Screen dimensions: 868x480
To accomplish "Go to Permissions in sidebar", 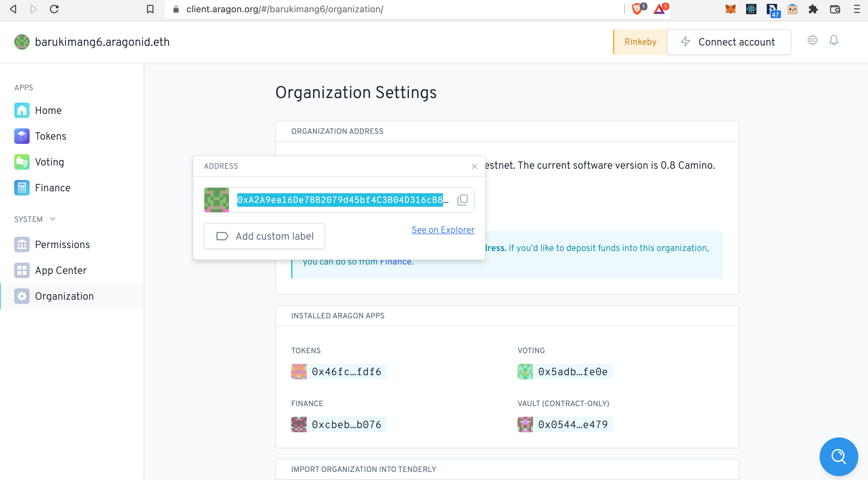I will pos(62,245).
